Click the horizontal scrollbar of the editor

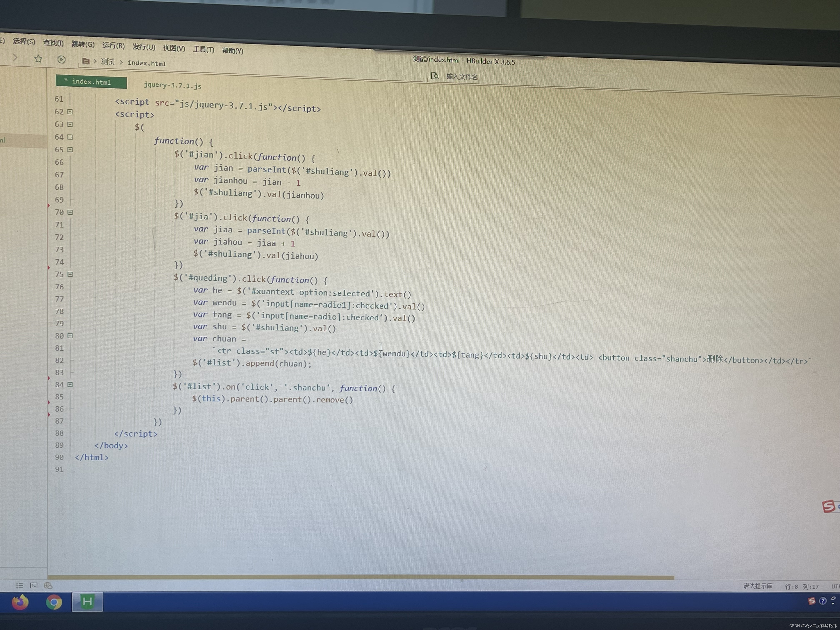tap(361, 577)
